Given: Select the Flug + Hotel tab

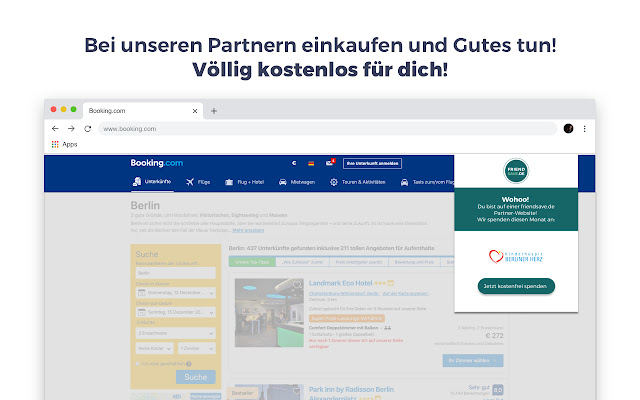Looking at the screenshot, I should pyautogui.click(x=244, y=182).
